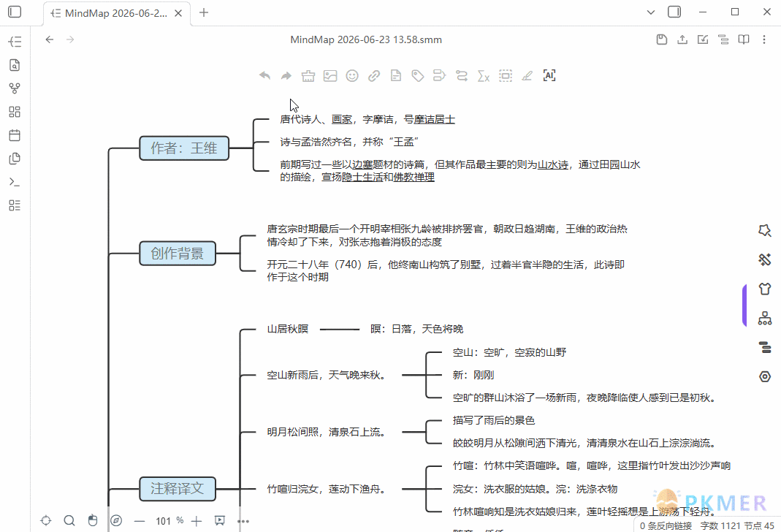Navigate back with left arrow

(49, 39)
